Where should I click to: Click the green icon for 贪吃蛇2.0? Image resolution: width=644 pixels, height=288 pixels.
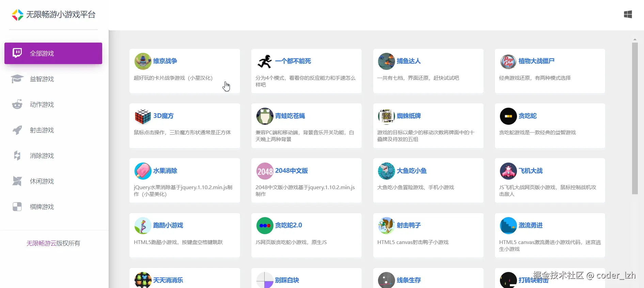(x=265, y=226)
